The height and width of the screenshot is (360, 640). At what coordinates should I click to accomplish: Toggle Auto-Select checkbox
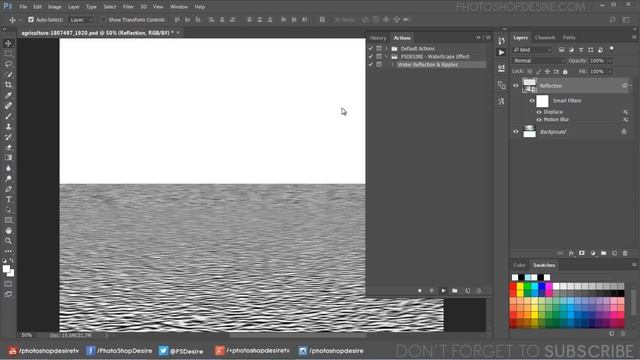31,20
